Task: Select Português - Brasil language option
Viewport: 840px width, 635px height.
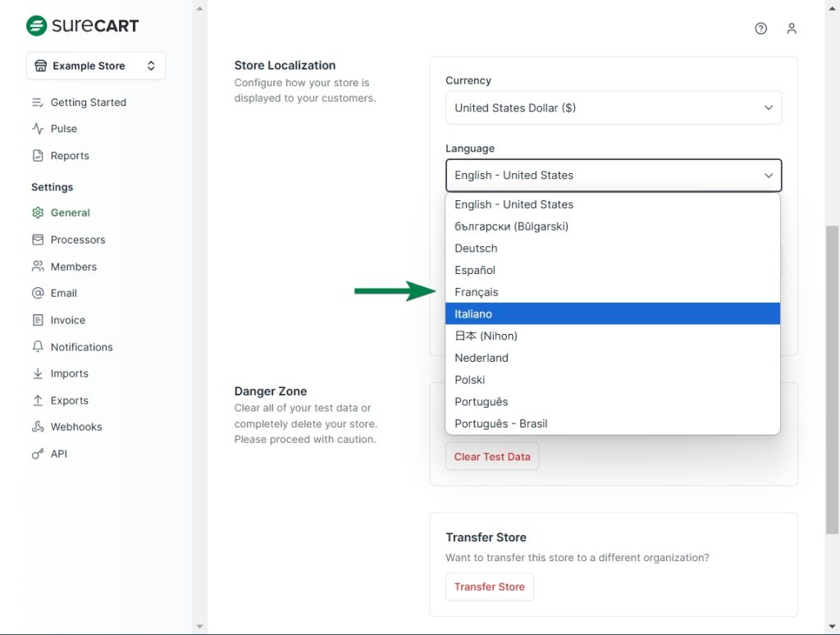Action: pos(612,423)
